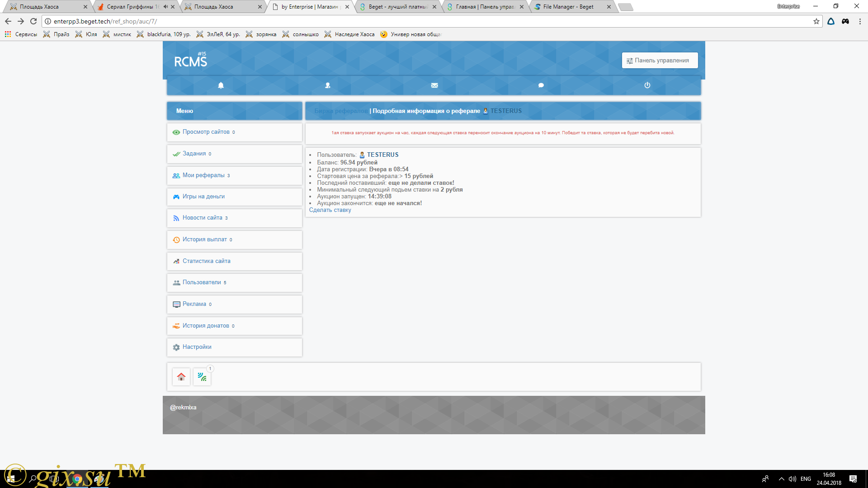Image resolution: width=868 pixels, height=488 pixels.
Task: Click TESTERUS link in page header
Action: click(506, 111)
